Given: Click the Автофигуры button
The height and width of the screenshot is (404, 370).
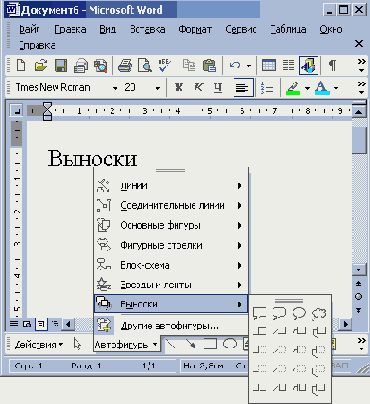Looking at the screenshot, I should (126, 344).
